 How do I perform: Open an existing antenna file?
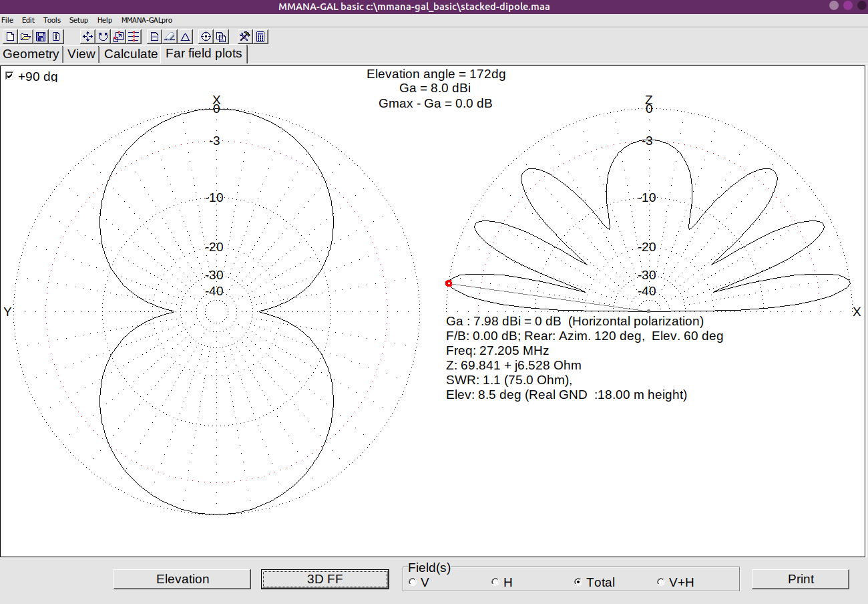tap(25, 36)
